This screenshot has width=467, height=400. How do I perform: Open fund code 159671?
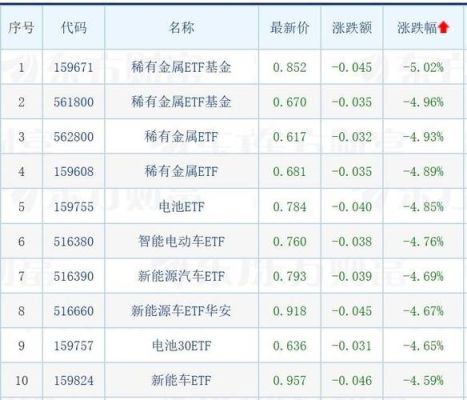74,68
